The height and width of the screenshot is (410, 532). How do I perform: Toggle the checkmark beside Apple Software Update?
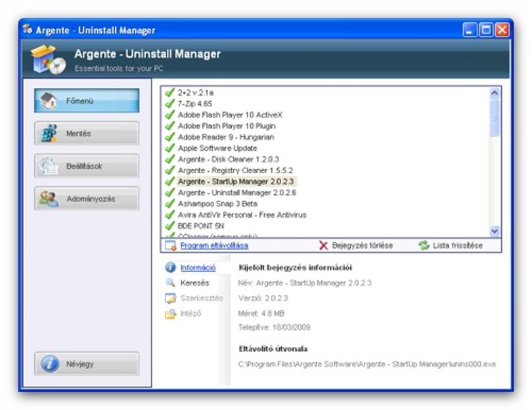click(169, 148)
